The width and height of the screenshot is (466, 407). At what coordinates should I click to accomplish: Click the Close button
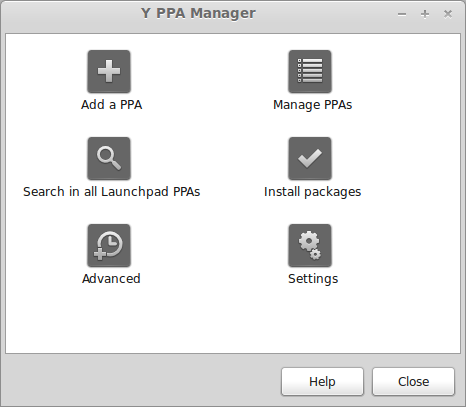[413, 382]
